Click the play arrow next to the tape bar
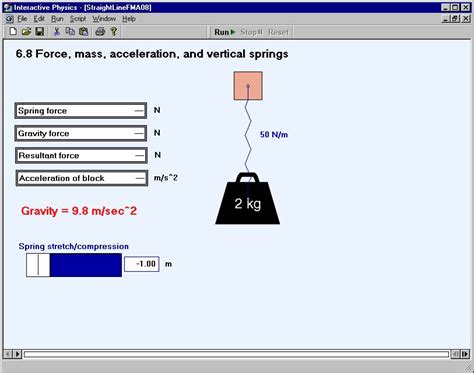 [18, 354]
